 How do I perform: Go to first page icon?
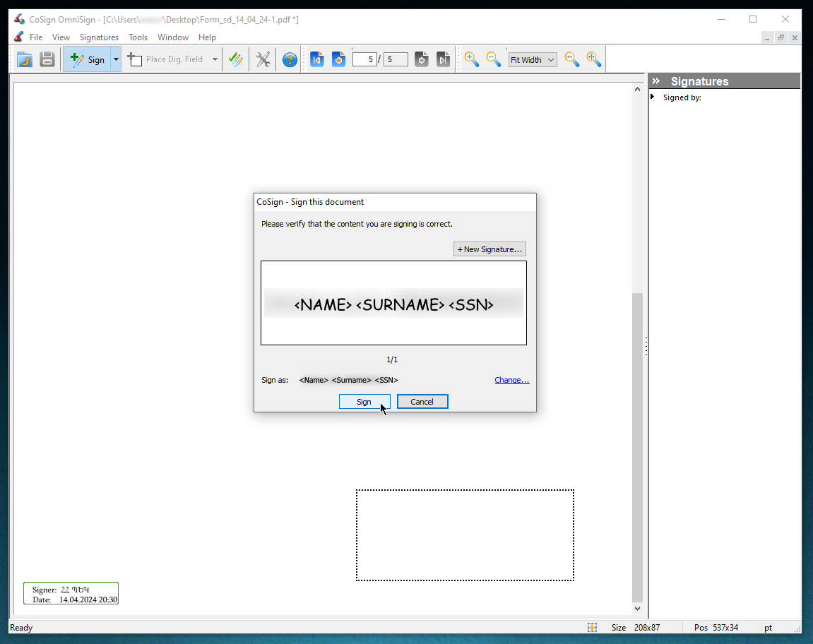point(317,59)
